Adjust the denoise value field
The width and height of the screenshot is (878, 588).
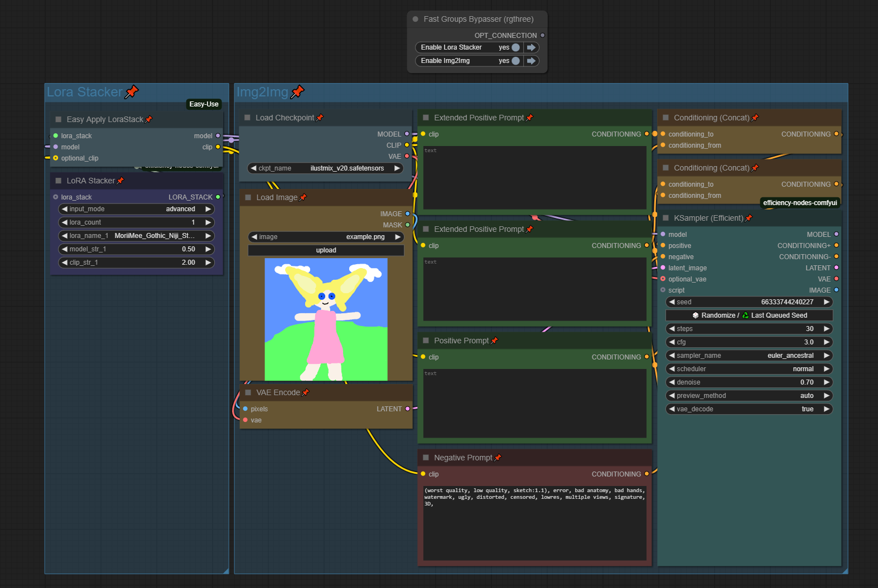coord(749,382)
